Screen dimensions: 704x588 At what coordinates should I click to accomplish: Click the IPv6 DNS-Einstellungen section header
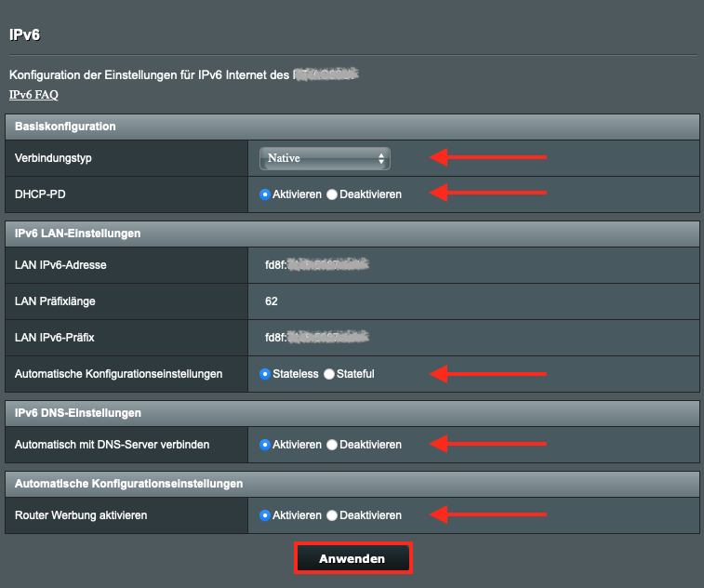click(x=78, y=412)
